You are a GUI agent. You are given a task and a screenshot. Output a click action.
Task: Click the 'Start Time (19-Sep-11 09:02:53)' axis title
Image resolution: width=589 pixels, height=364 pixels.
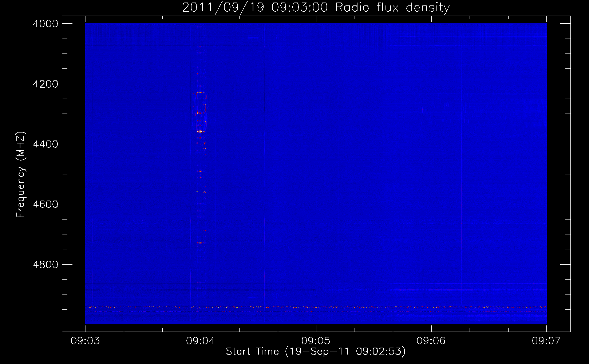click(x=316, y=352)
